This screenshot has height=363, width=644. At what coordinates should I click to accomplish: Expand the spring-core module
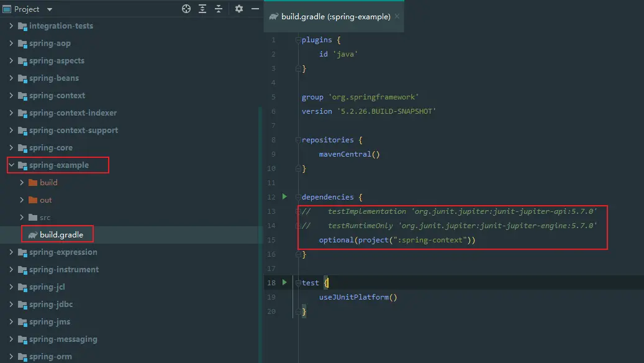coord(12,148)
